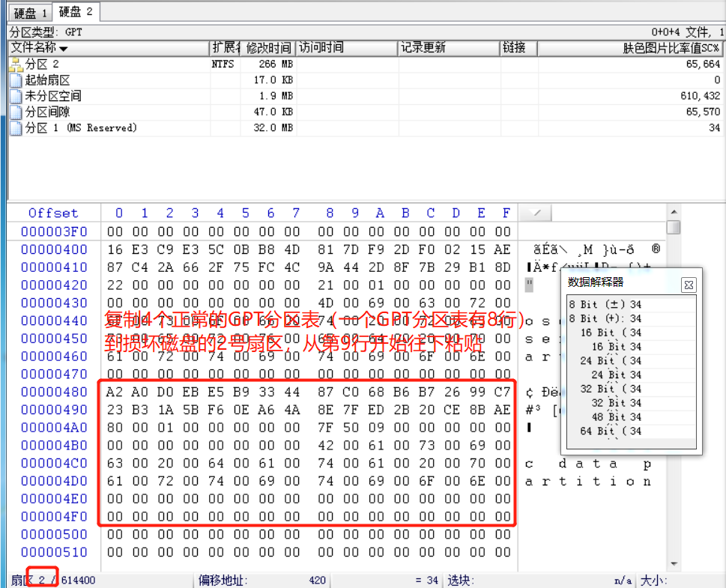The width and height of the screenshot is (726, 588).
Task: Switch to the 硬盘 1 tab
Action: [x=28, y=12]
